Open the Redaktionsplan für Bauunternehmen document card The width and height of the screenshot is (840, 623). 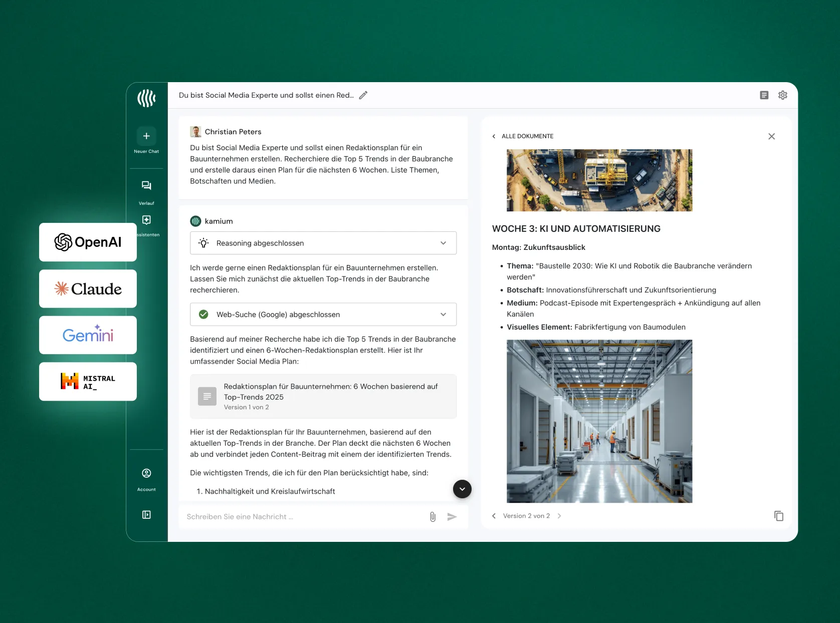click(323, 396)
